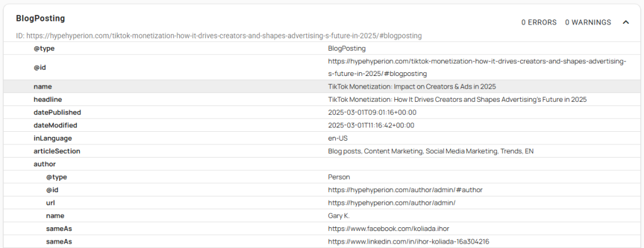Select the name value 'Impact on Creators & Ads in 2025'

pyautogui.click(x=412, y=87)
